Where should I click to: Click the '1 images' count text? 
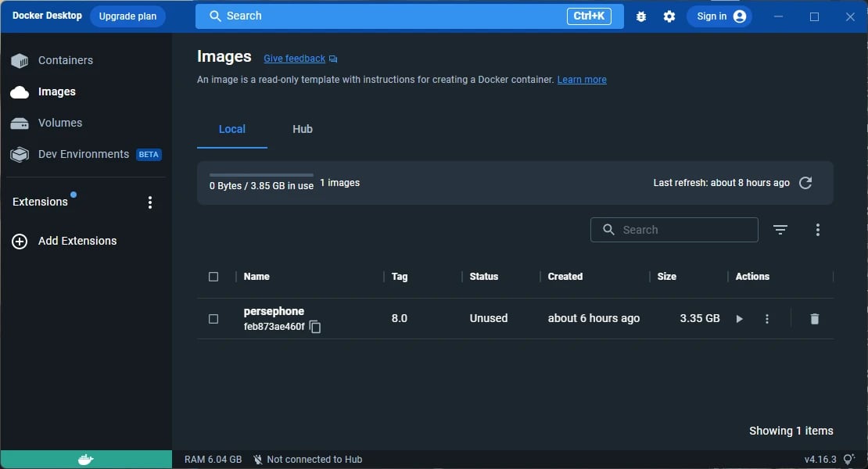tap(340, 183)
